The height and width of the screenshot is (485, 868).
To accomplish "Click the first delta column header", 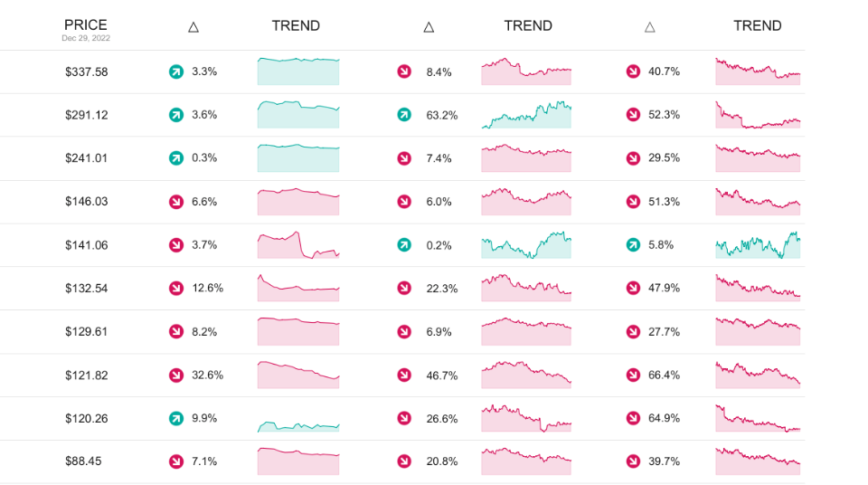I will 193,27.
